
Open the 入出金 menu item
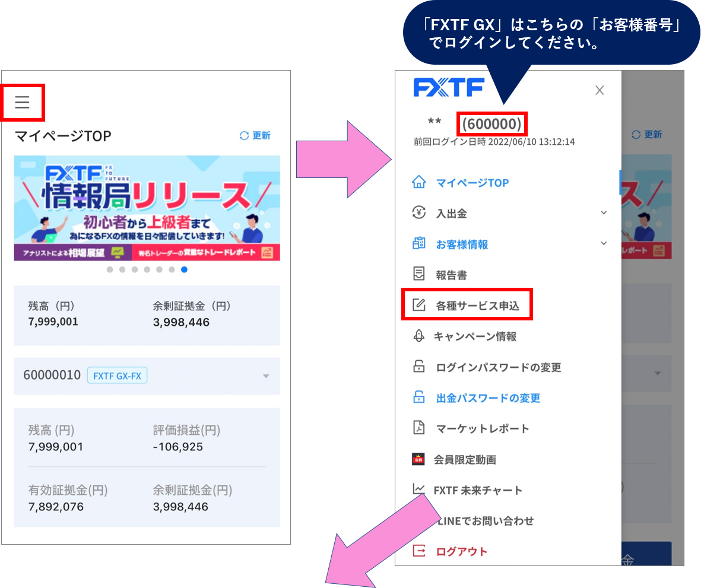[452, 214]
